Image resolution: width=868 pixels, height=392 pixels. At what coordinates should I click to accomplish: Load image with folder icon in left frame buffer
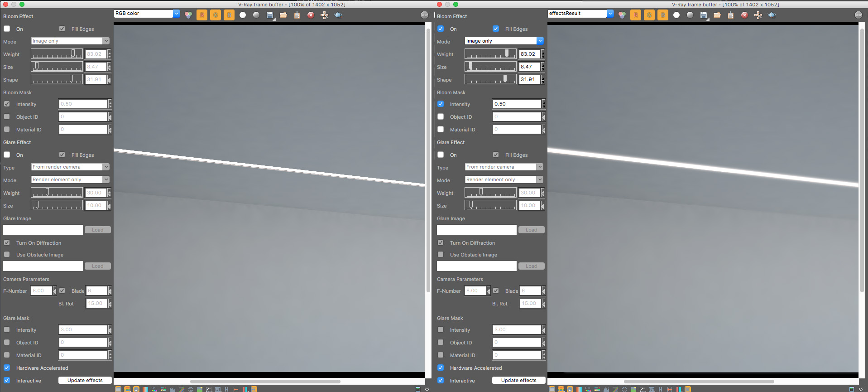click(x=283, y=15)
